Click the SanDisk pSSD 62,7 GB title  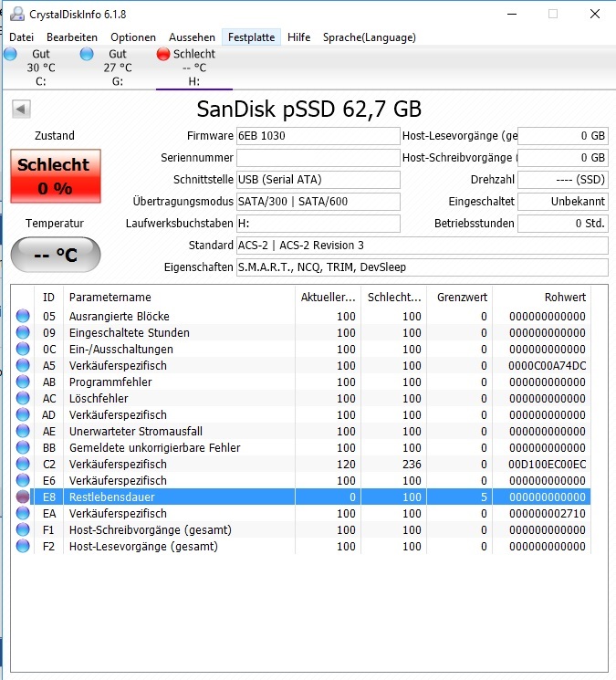pos(309,110)
